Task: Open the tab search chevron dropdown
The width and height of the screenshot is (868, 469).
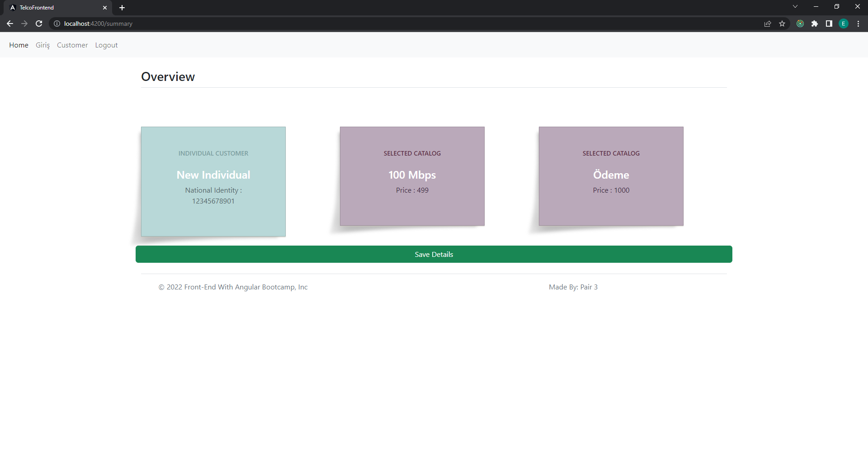Action: (795, 6)
